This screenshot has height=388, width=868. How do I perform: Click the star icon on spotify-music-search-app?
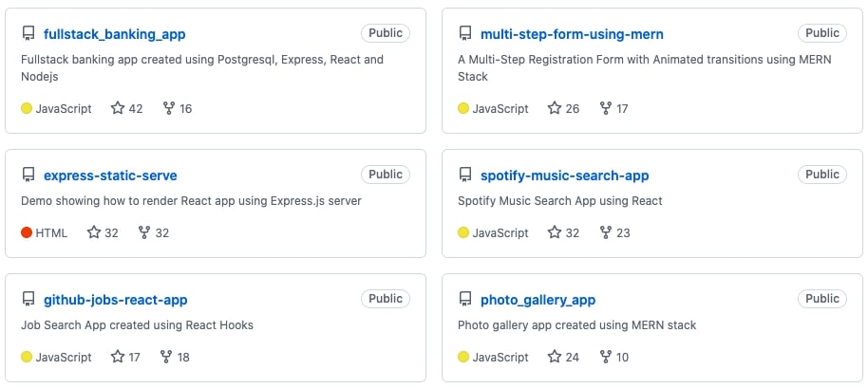[554, 232]
